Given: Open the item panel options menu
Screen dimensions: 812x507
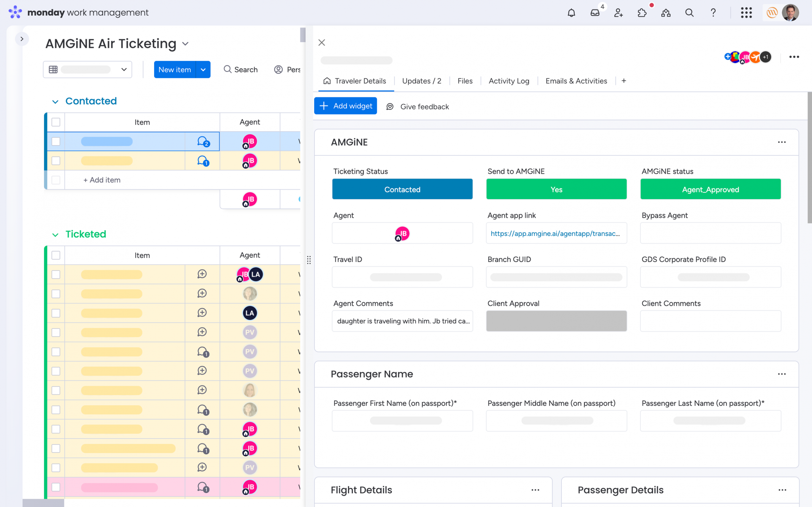Looking at the screenshot, I should (794, 57).
